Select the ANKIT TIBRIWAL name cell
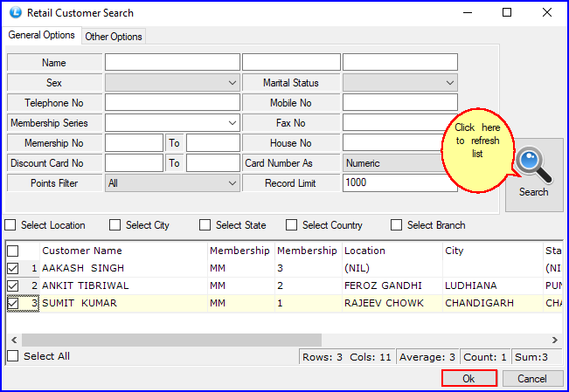The image size is (569, 392). click(x=123, y=285)
